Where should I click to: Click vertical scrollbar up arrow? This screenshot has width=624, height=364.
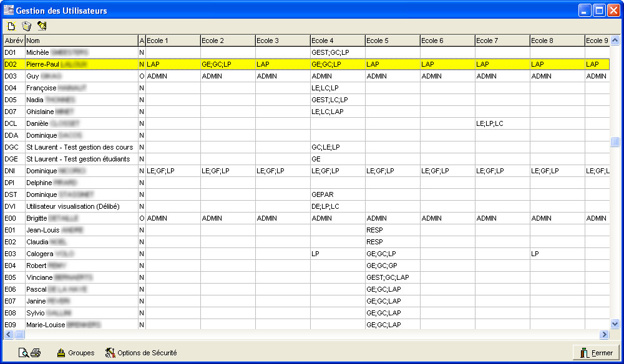(615, 40)
